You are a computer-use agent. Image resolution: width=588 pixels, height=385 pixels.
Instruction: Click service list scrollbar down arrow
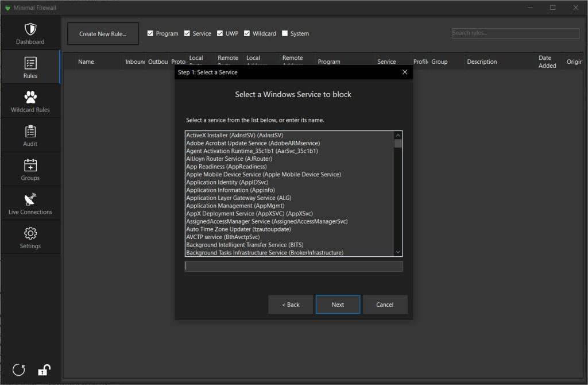coord(399,252)
